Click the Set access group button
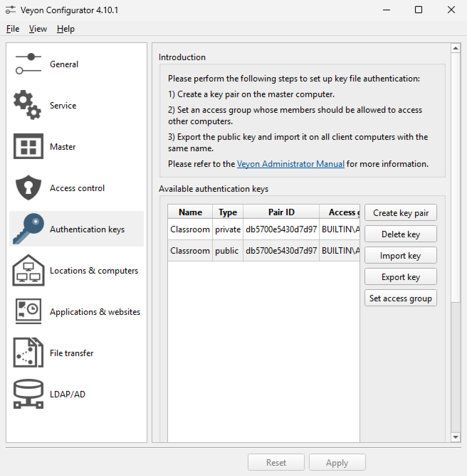Image resolution: width=467 pixels, height=476 pixels. (x=401, y=298)
